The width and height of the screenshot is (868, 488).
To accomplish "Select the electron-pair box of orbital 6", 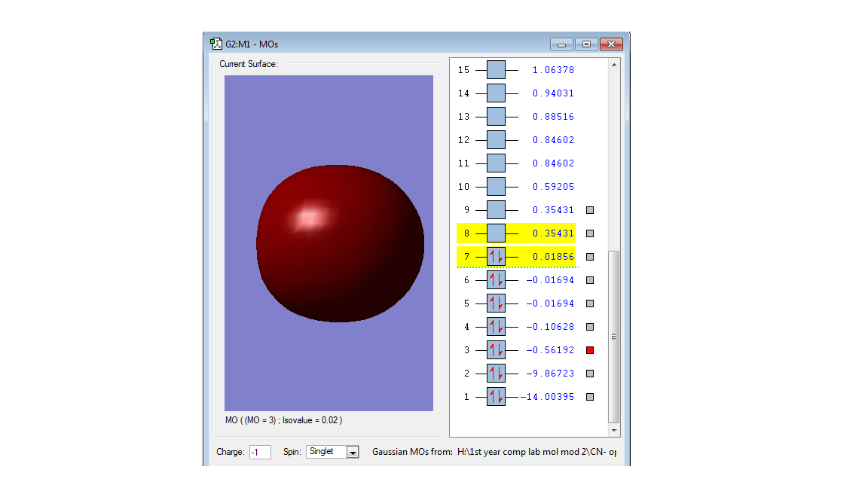I will [x=496, y=280].
